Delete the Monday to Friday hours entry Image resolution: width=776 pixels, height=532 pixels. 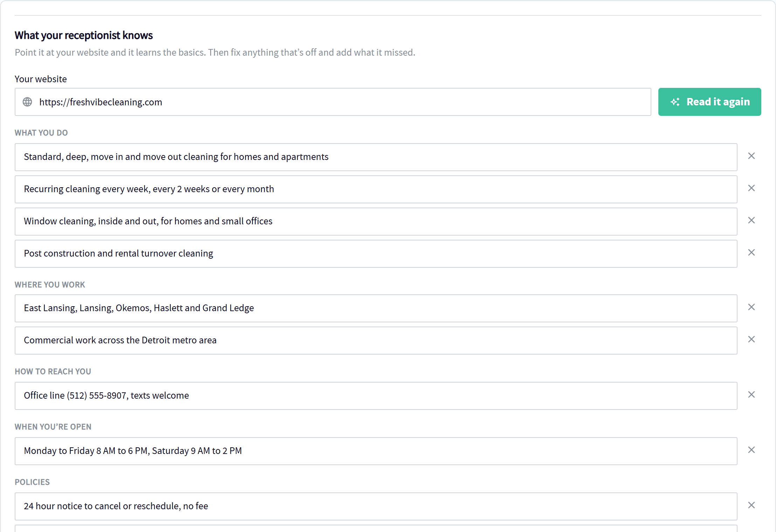point(751,450)
